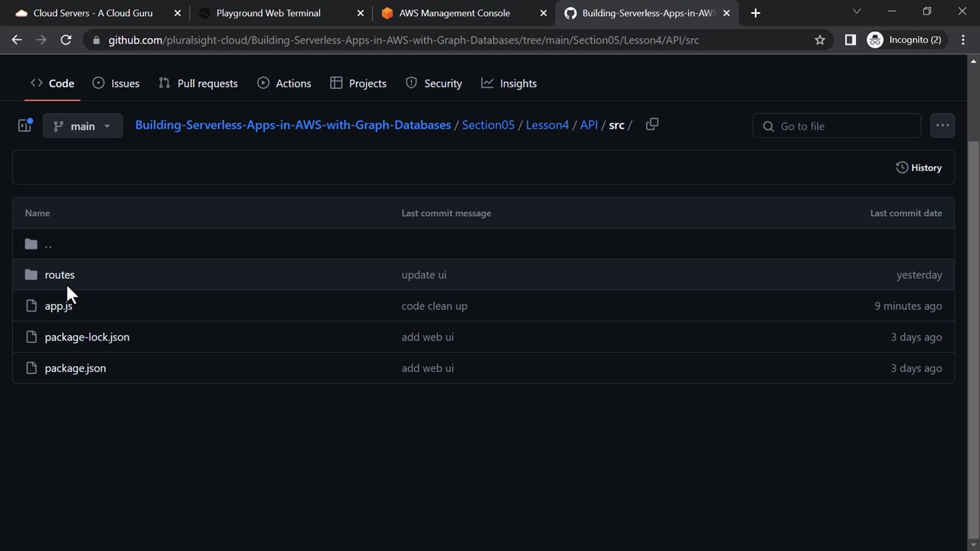Screen dimensions: 980x551
Task: Open package-lock.json file
Action: click(87, 337)
